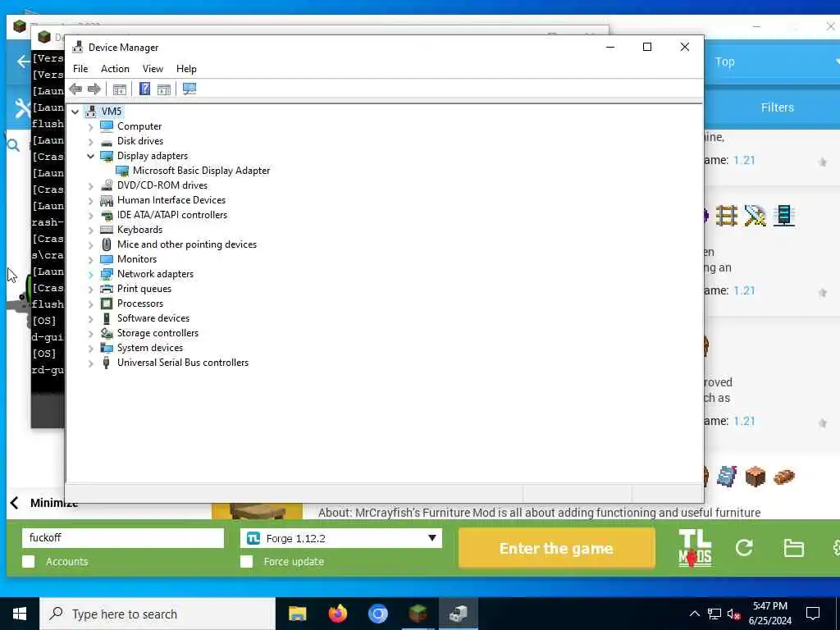The width and height of the screenshot is (840, 630).
Task: Click Show/Hide Console Tree toolbar icon
Action: (120, 89)
